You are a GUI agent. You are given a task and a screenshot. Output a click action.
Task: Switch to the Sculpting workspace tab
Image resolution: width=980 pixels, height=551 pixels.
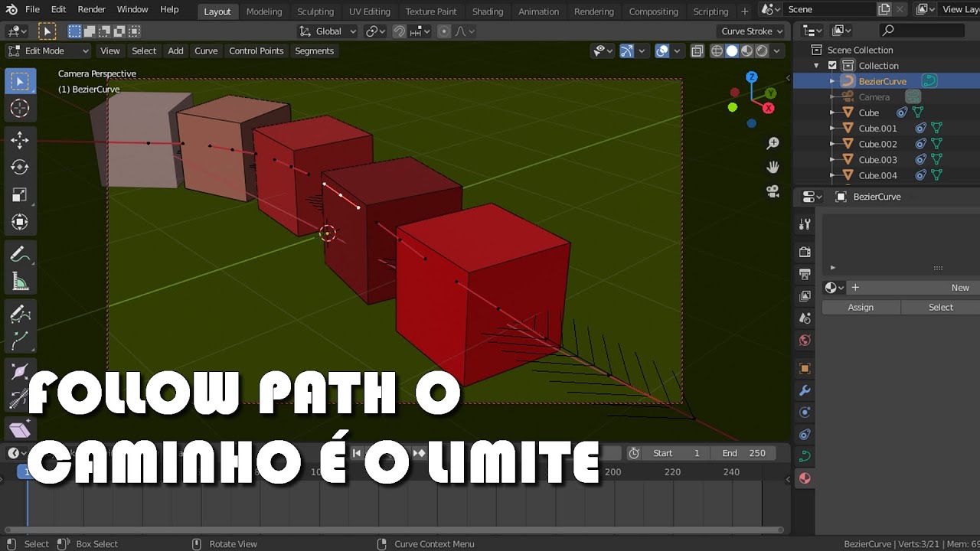click(315, 11)
